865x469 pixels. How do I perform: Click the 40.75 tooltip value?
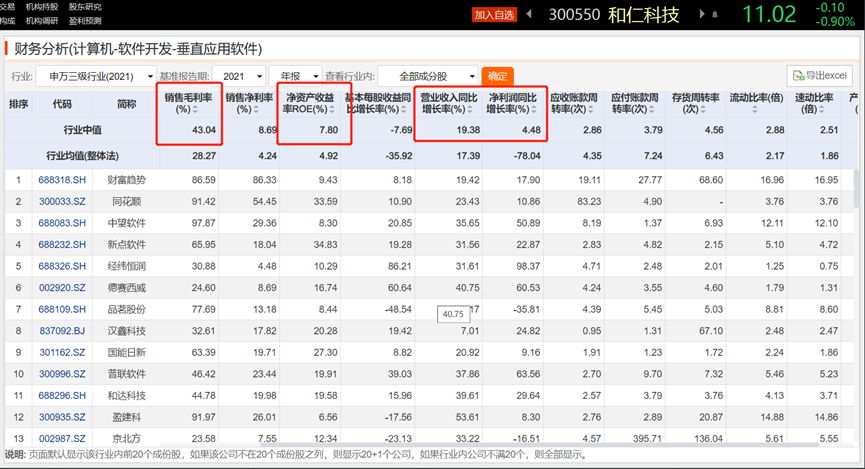click(x=453, y=314)
